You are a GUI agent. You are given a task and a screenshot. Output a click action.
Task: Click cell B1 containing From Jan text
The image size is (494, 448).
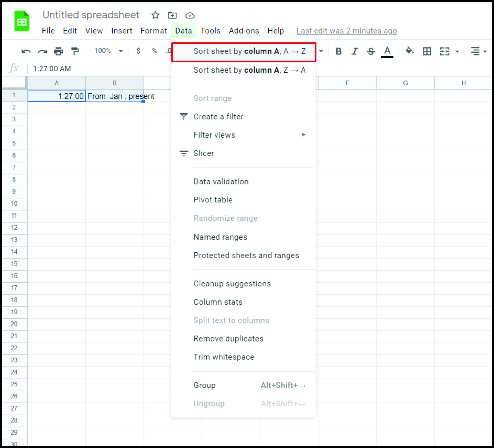coord(114,96)
